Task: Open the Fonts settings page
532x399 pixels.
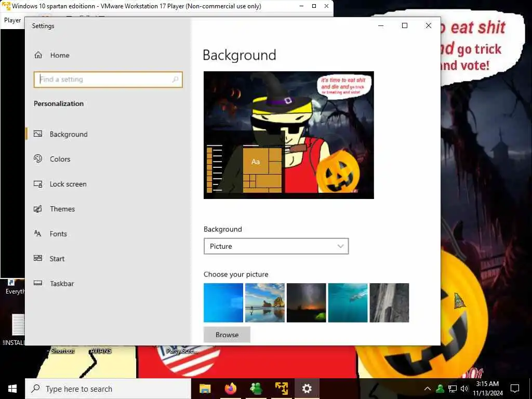Action: pyautogui.click(x=50, y=234)
